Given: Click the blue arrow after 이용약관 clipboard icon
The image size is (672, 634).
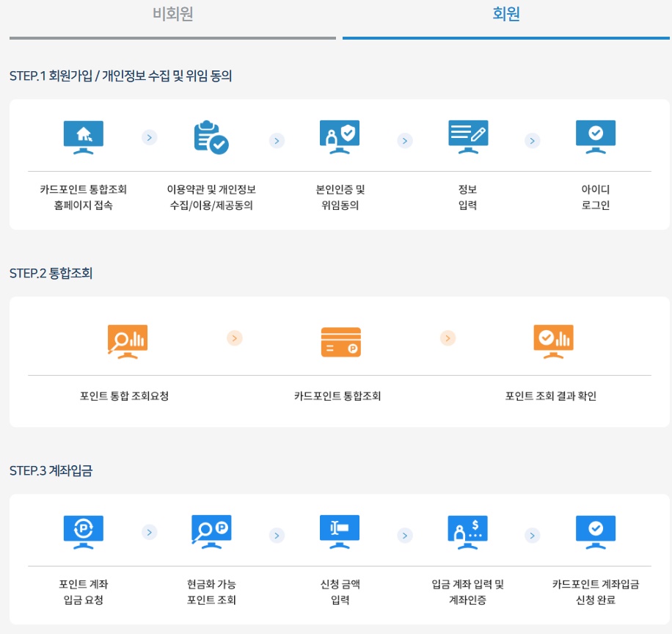Looking at the screenshot, I should point(277,141).
